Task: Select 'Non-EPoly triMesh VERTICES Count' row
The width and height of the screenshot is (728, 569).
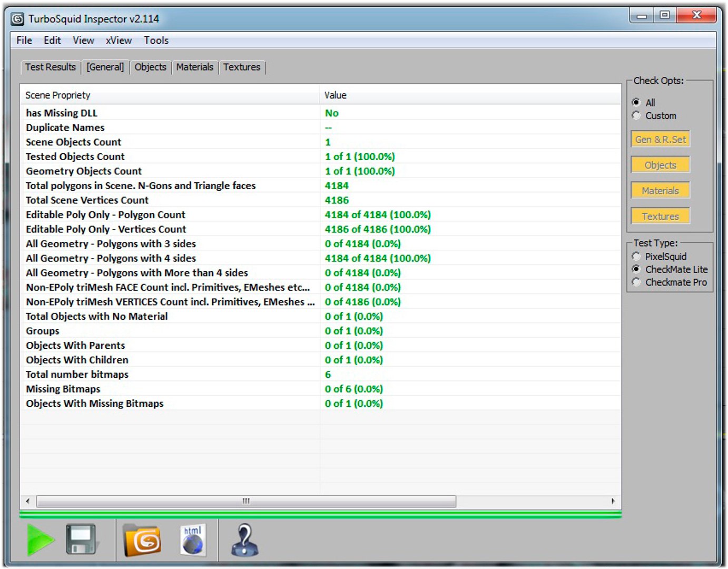Action: click(320, 302)
